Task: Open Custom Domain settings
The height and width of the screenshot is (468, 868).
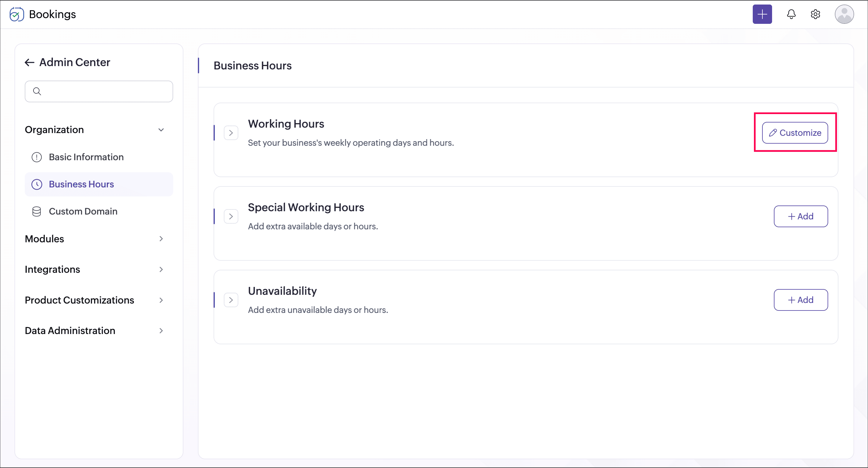Action: 99,212
